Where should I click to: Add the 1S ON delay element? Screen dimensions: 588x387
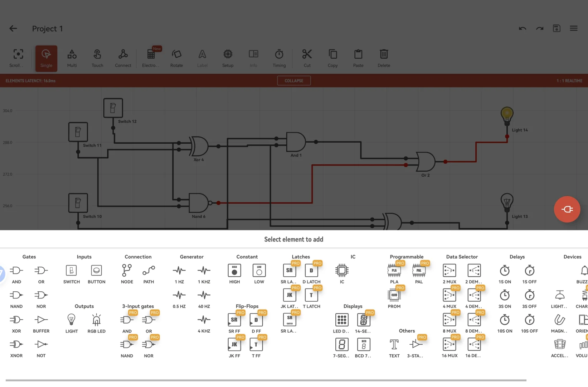[505, 274]
